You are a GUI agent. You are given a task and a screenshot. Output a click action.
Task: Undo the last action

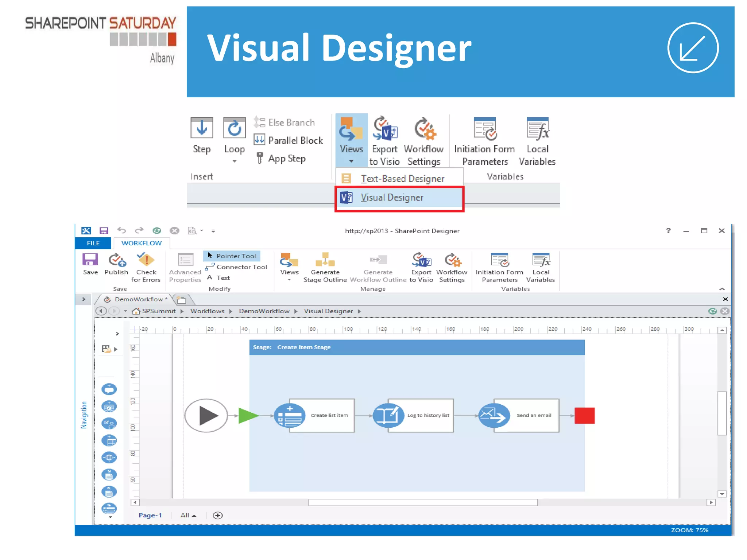click(121, 230)
